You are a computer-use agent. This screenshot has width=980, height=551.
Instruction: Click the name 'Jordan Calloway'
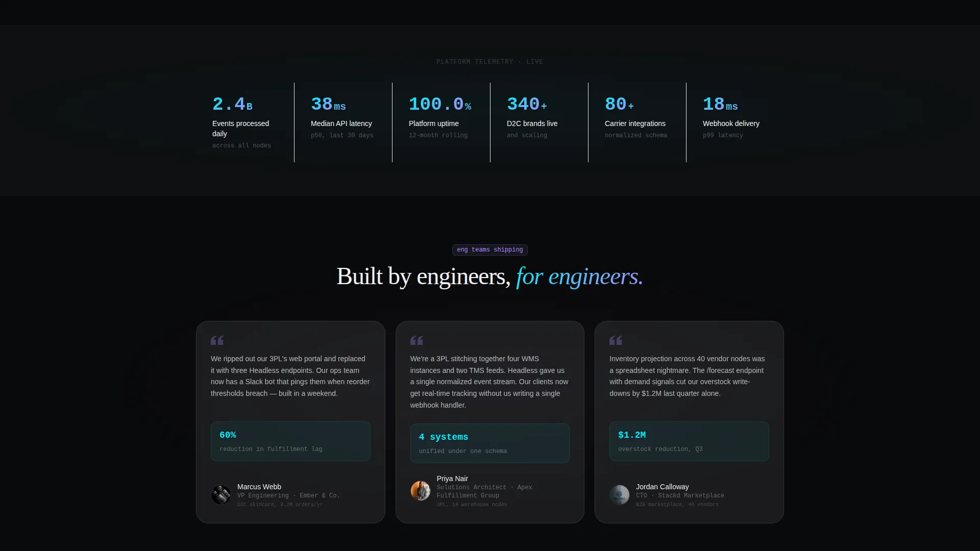pos(663,487)
